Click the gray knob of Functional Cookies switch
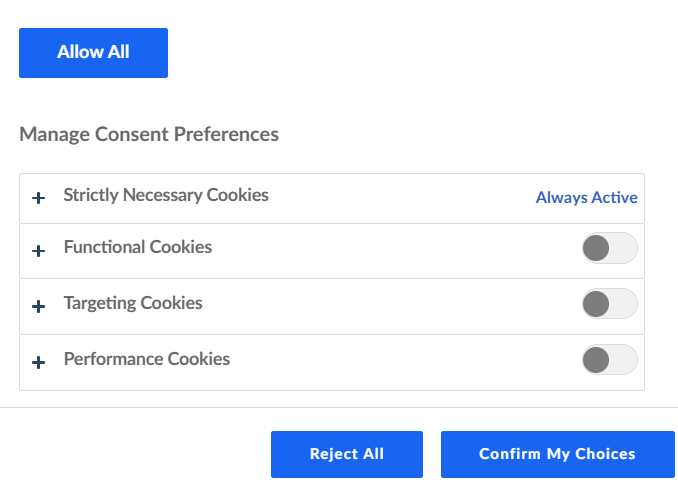Image resolution: width=678 pixels, height=486 pixels. (597, 249)
